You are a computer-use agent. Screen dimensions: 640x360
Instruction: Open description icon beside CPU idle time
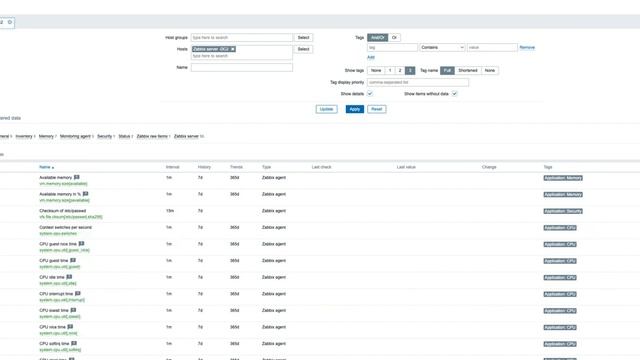coord(69,277)
